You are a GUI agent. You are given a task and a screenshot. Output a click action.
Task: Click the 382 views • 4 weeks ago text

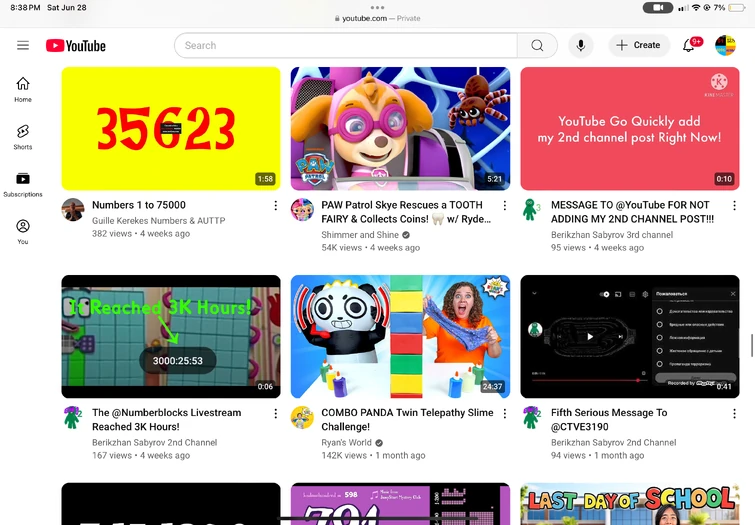click(x=141, y=234)
